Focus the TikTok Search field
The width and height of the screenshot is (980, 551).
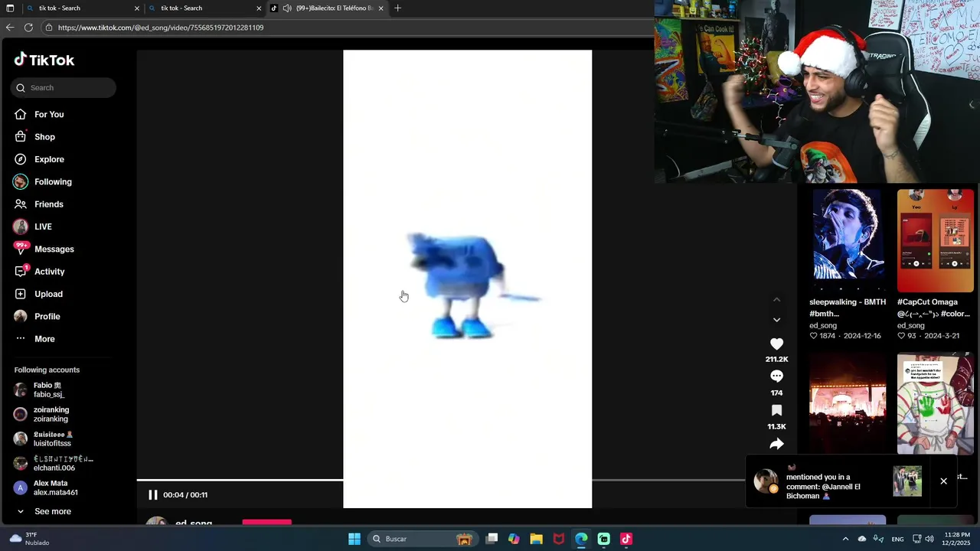(64, 88)
